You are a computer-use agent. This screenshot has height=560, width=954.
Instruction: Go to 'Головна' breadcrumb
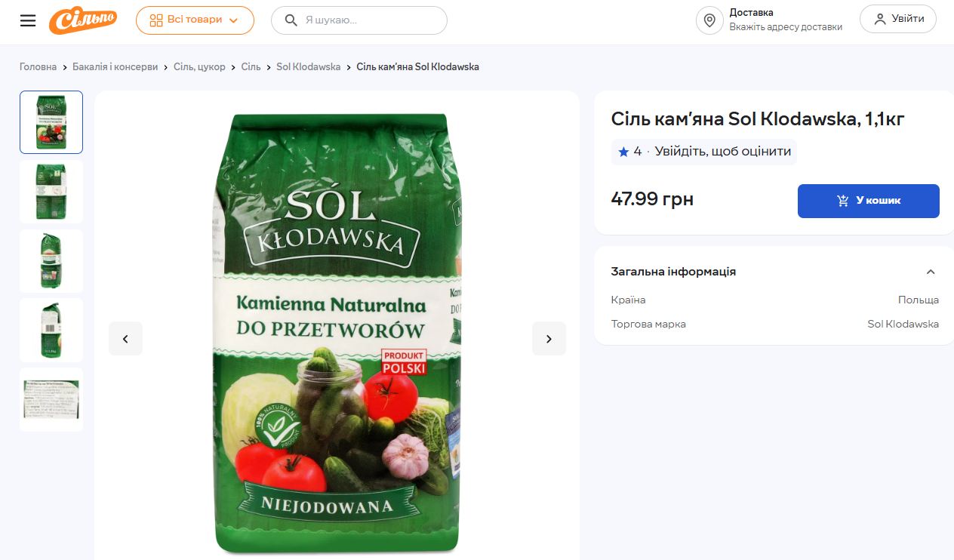[38, 67]
